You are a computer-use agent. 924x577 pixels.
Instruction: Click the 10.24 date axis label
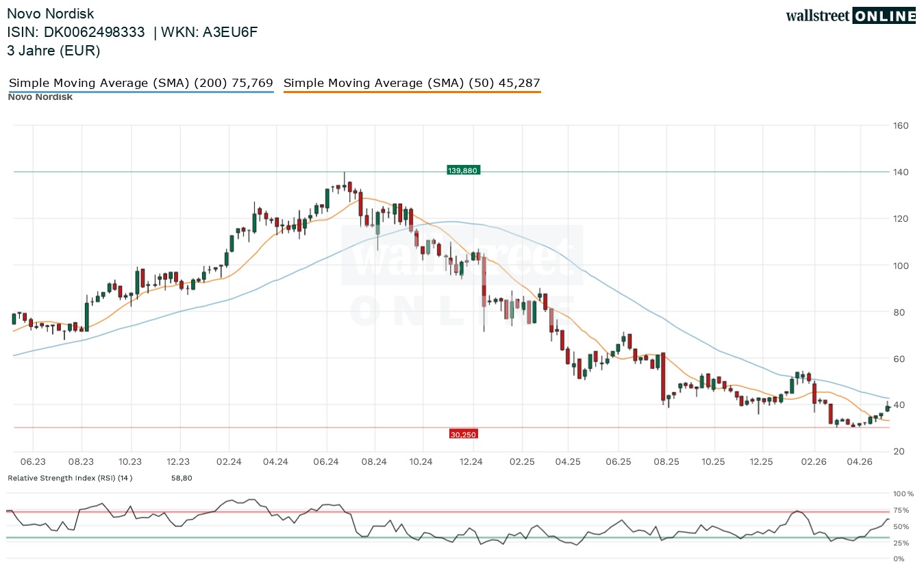pos(422,462)
